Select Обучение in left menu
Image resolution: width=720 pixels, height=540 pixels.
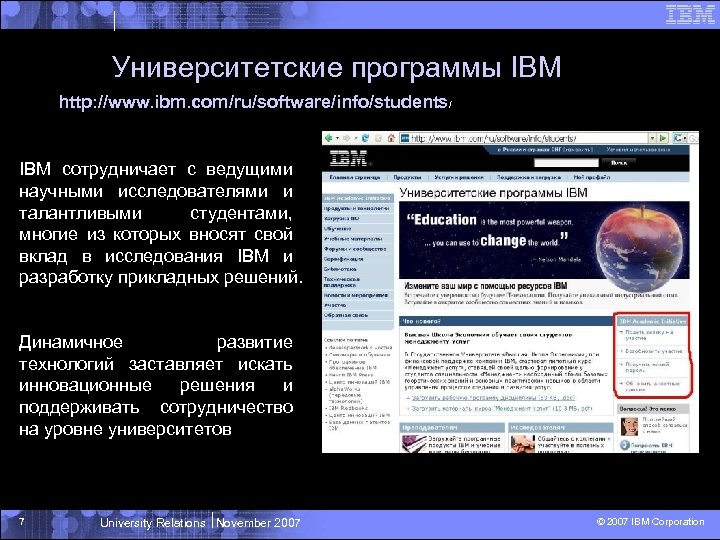click(357, 229)
